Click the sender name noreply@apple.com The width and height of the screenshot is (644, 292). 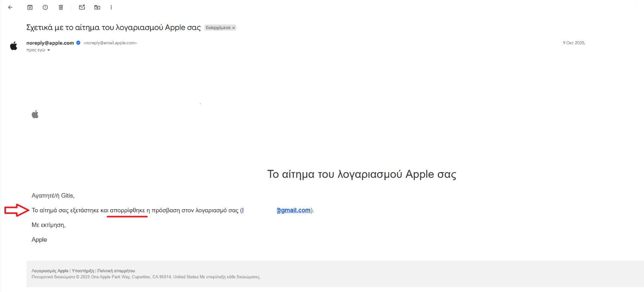(x=50, y=43)
